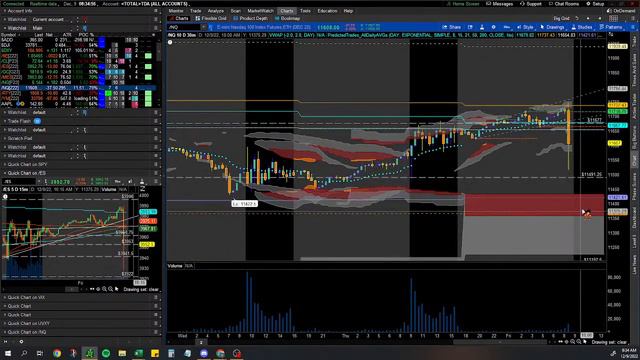This screenshot has width=640, height=360.
Task: Click the /NQ symbol input field
Action: coord(184,27)
